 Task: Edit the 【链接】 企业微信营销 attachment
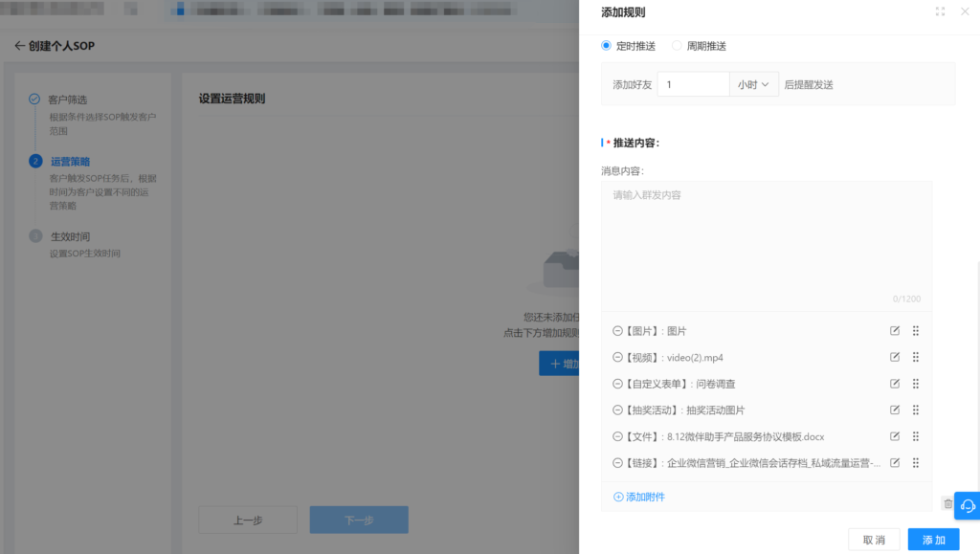[x=895, y=463]
